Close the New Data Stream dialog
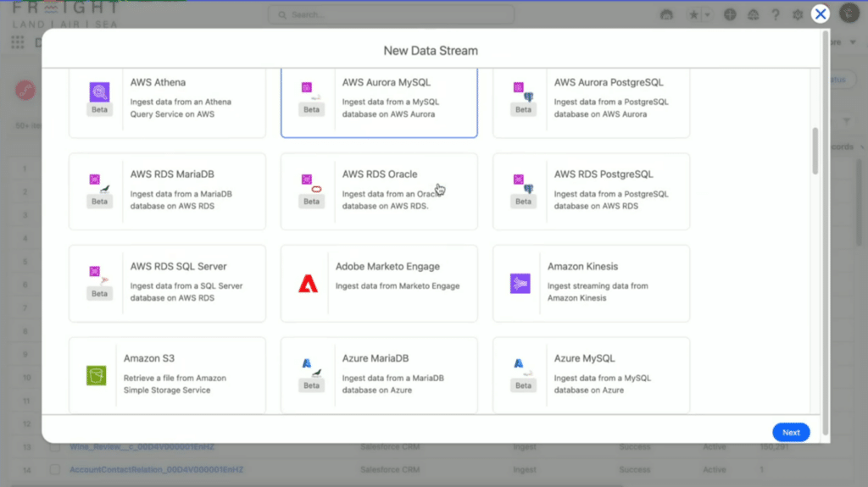Image resolution: width=868 pixels, height=487 pixels. tap(820, 14)
